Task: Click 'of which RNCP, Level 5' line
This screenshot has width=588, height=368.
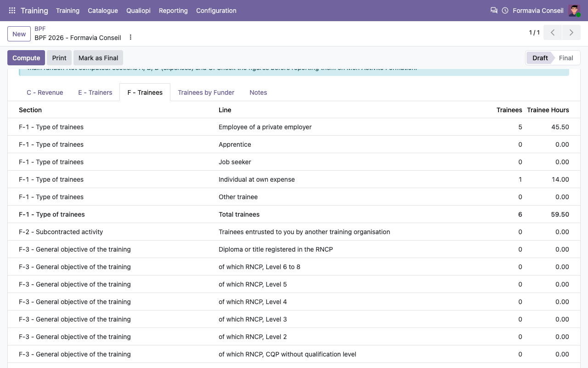Action: click(253, 284)
